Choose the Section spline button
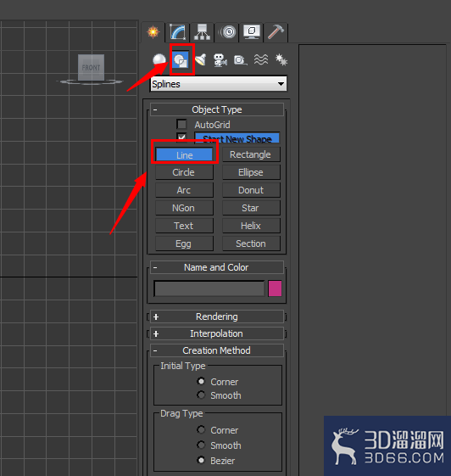This screenshot has width=451, height=476. click(251, 244)
